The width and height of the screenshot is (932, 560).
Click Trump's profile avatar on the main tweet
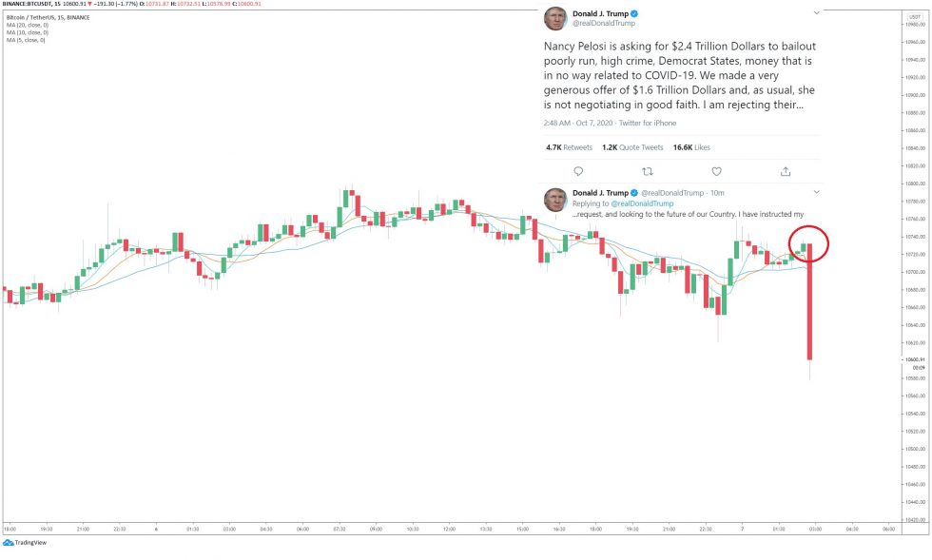tap(557, 16)
